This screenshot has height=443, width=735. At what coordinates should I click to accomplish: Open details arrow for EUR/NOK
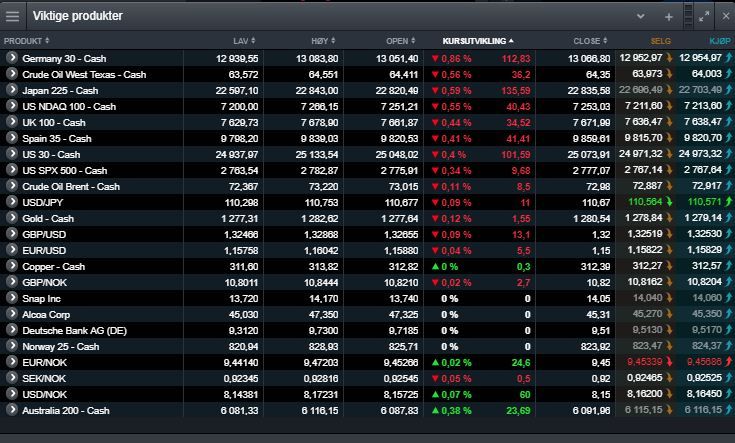[x=12, y=361]
